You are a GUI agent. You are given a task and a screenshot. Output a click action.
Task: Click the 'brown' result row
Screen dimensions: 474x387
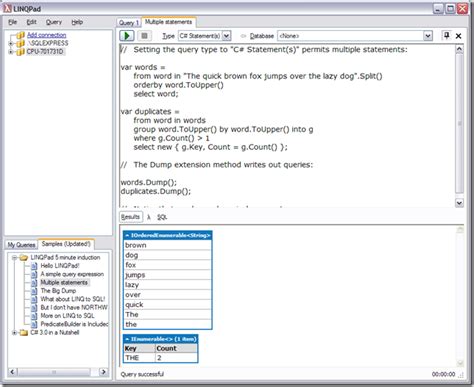point(168,245)
